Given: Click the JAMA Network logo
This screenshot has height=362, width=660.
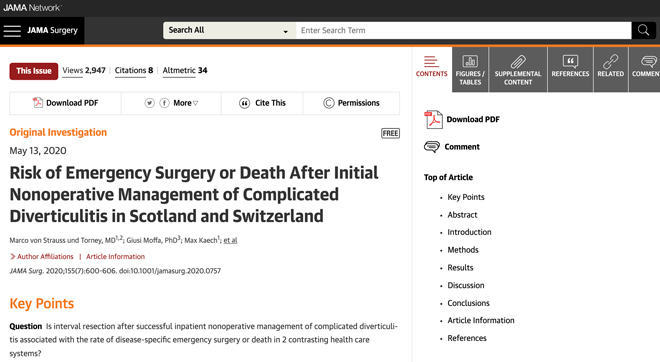Looking at the screenshot, I should point(32,8).
